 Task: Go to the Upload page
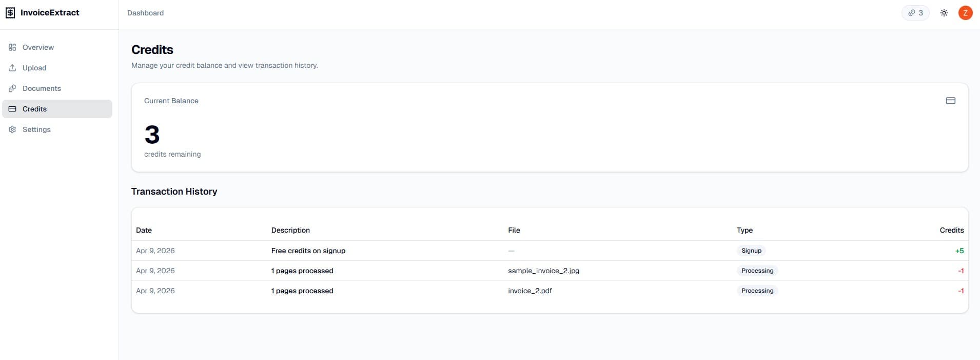[x=57, y=68]
